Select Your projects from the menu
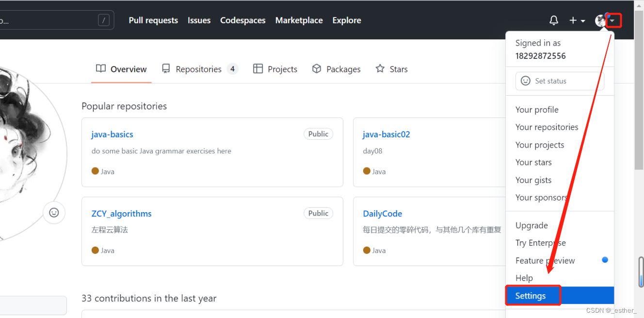The image size is (644, 318). pyautogui.click(x=560, y=145)
